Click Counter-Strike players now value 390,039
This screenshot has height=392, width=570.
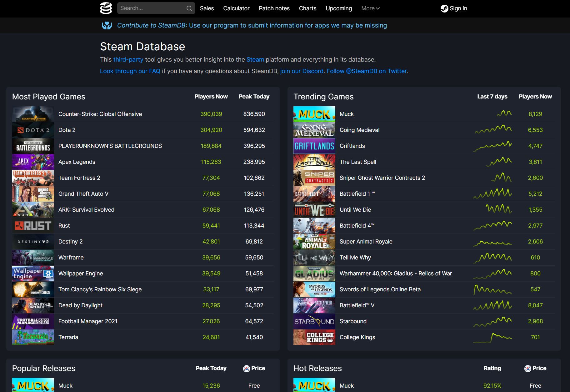click(x=211, y=114)
